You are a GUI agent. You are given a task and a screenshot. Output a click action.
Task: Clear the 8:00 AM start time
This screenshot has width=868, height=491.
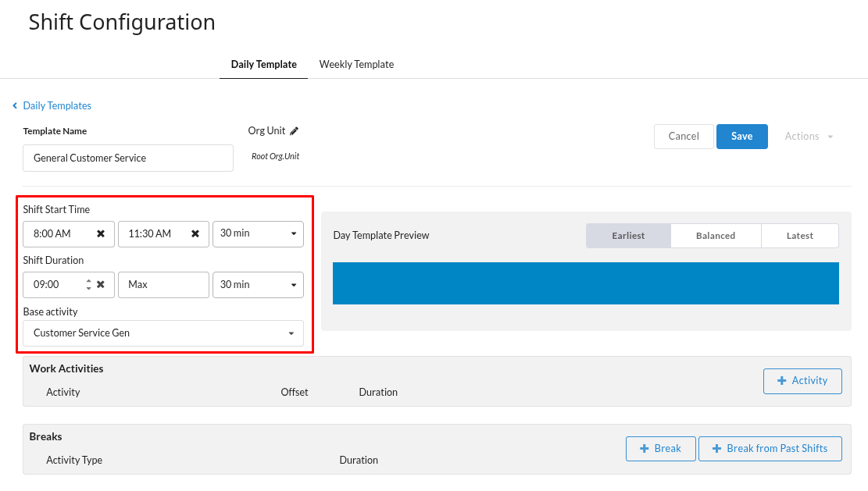[101, 234]
